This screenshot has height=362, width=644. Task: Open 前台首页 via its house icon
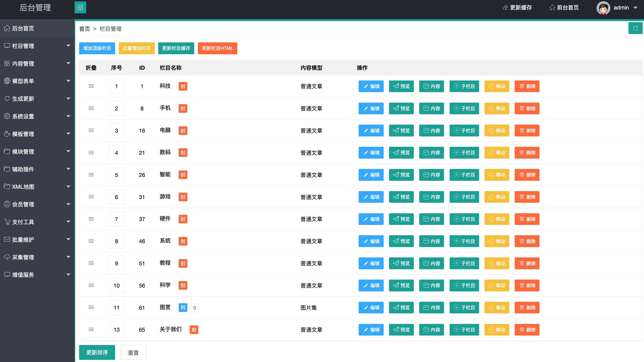click(x=552, y=8)
